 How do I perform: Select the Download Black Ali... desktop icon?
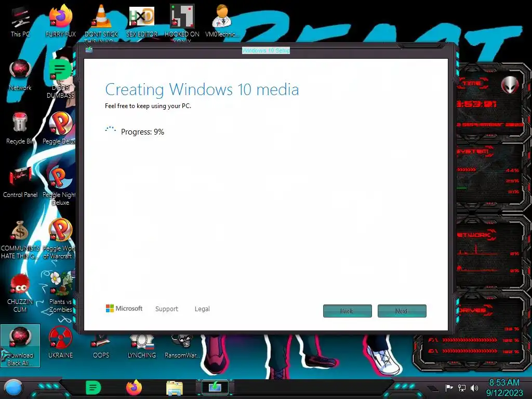pos(20,346)
